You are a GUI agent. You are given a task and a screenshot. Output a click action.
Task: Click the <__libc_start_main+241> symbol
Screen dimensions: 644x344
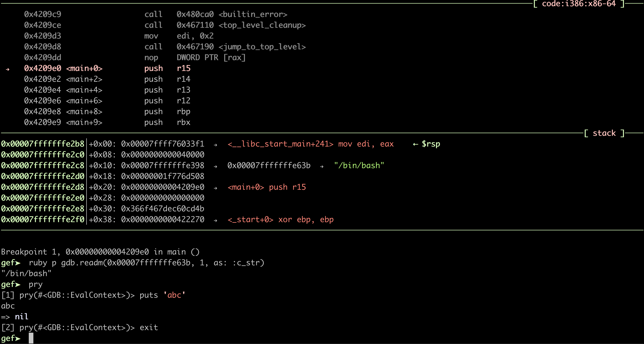(x=280, y=144)
